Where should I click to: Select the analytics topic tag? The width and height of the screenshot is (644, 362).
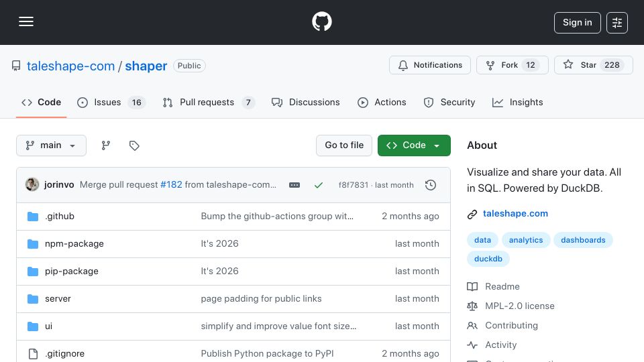[x=526, y=240]
